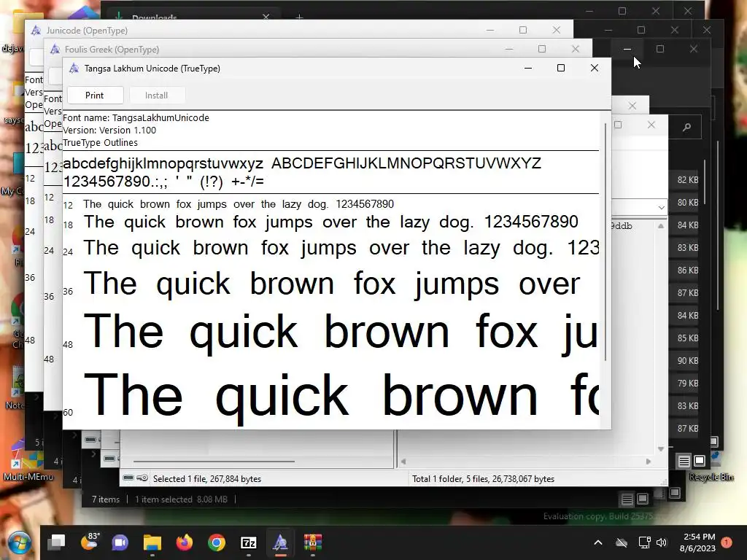Click the 'Total 1 folder, 5 files' status text
The image size is (747, 560).
click(x=483, y=479)
